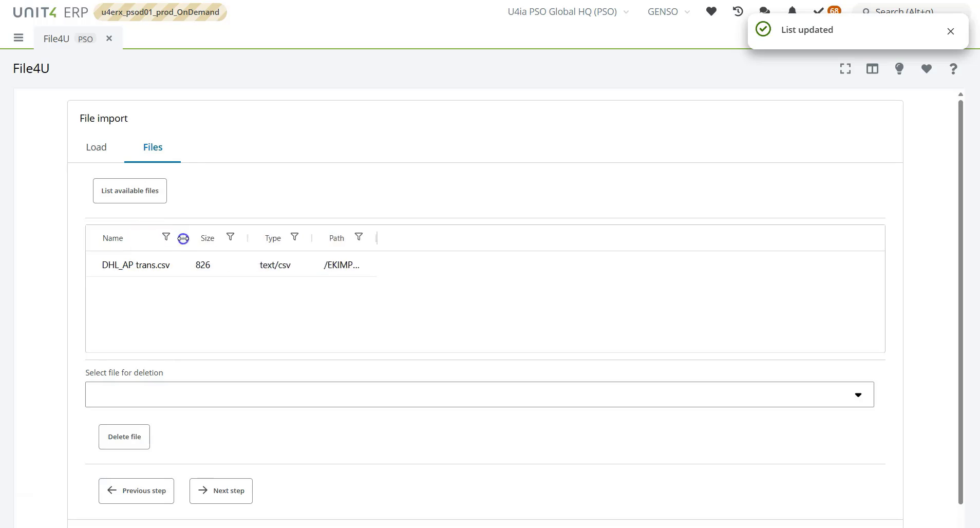Click the search magnifier icon
980x528 pixels.
[x=866, y=11]
